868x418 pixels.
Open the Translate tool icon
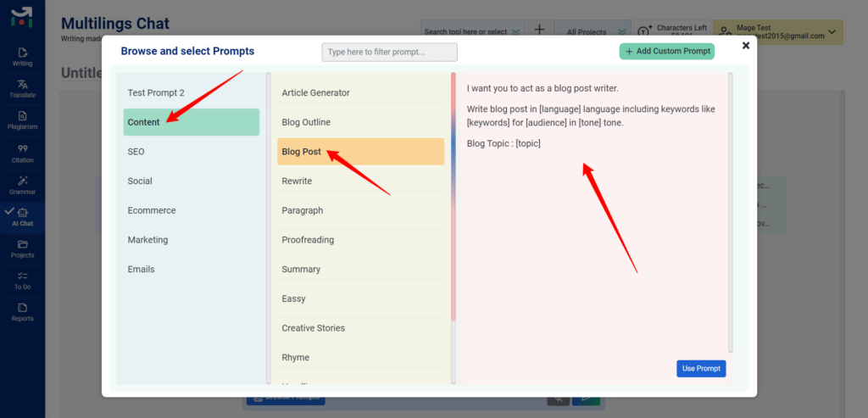(22, 88)
